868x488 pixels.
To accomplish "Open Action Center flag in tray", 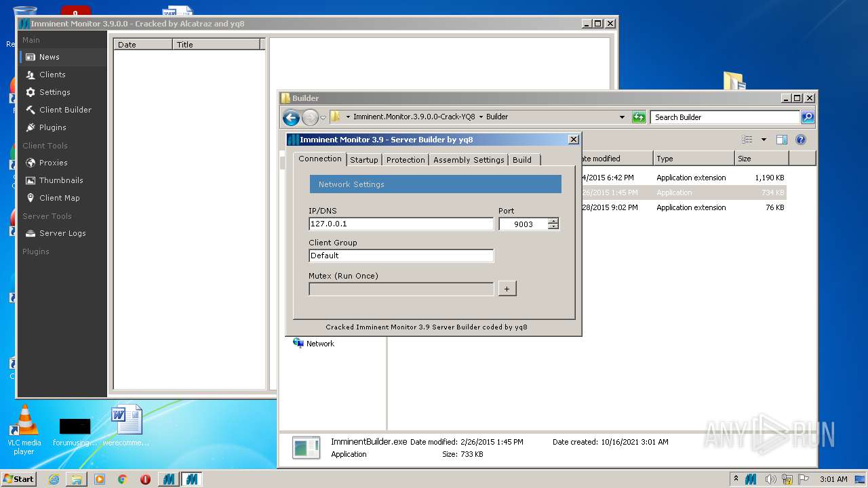I will click(804, 479).
